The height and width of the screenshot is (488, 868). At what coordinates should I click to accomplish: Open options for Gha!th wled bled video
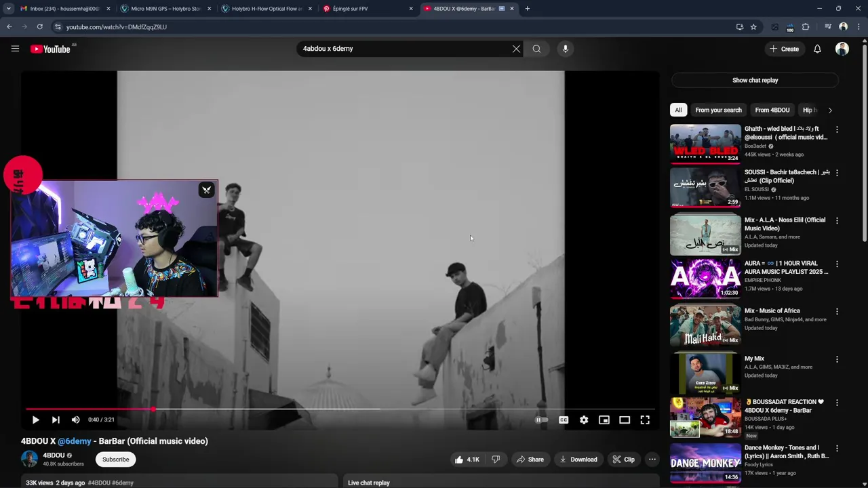pyautogui.click(x=837, y=129)
